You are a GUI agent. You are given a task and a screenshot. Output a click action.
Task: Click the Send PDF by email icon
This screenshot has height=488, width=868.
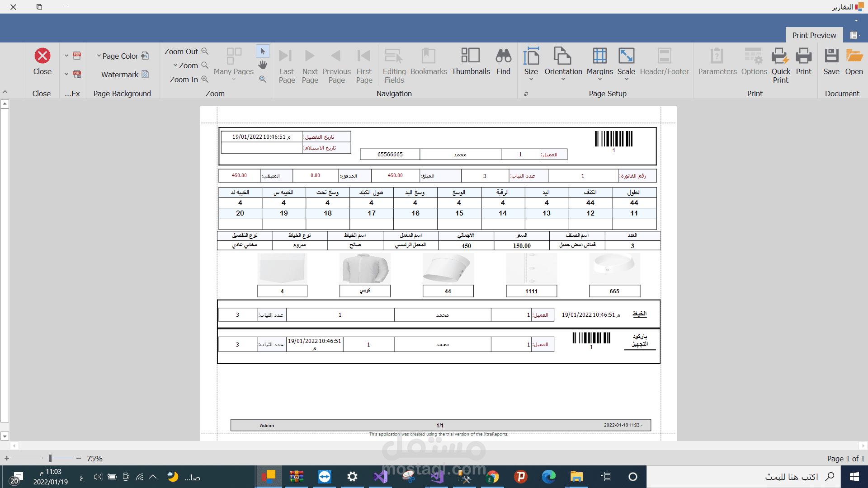pyautogui.click(x=77, y=74)
